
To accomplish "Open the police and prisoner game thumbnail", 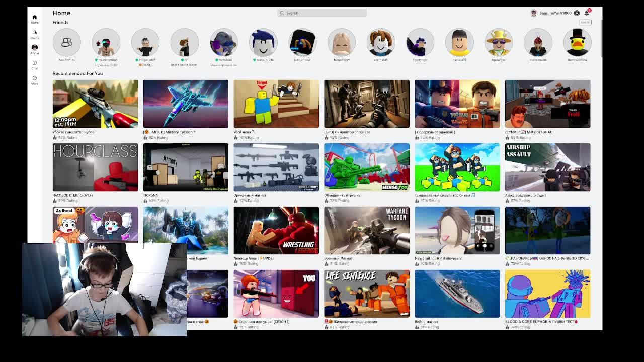I will pyautogui.click(x=457, y=104).
